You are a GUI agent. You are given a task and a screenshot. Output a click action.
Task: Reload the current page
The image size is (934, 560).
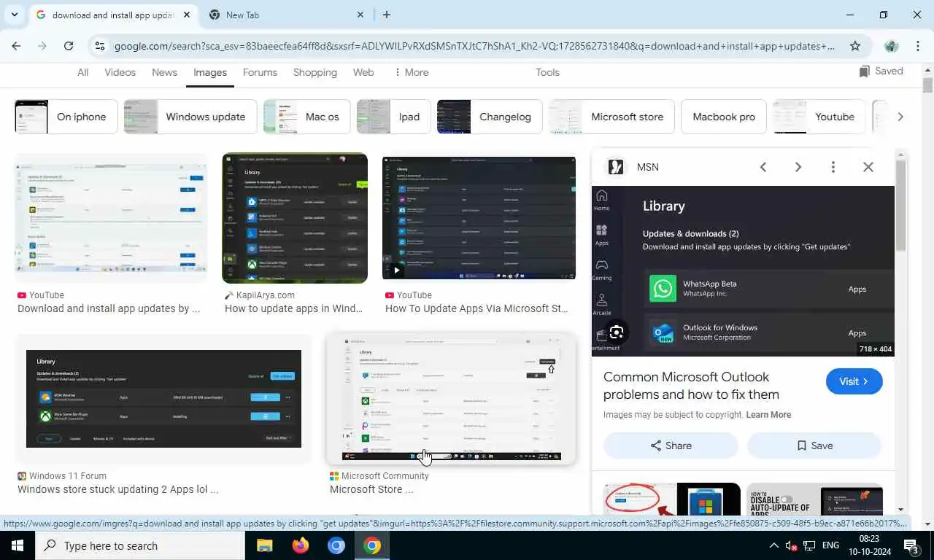69,46
